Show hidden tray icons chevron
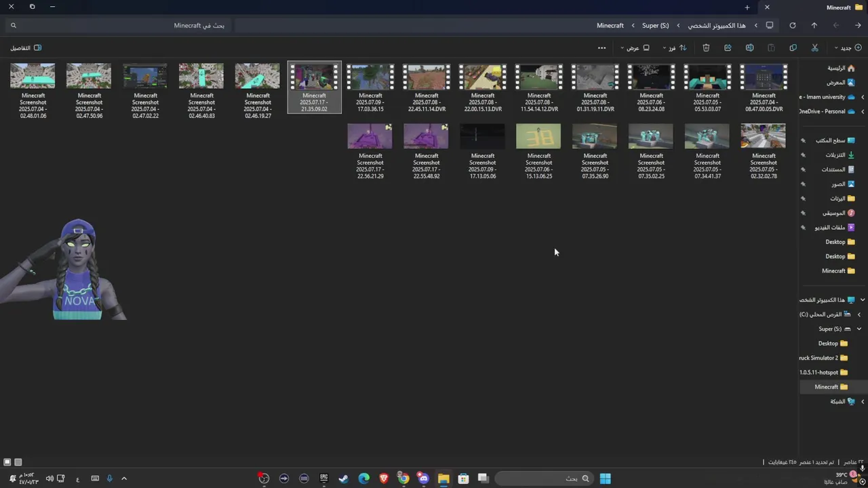The width and height of the screenshot is (868, 488). point(123,479)
